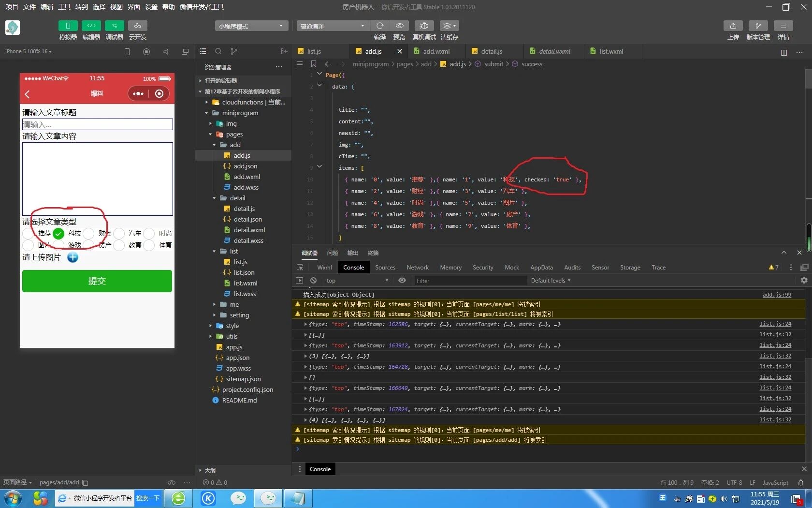Select the 汽车 radio button
This screenshot has height=508, width=812.
(119, 234)
